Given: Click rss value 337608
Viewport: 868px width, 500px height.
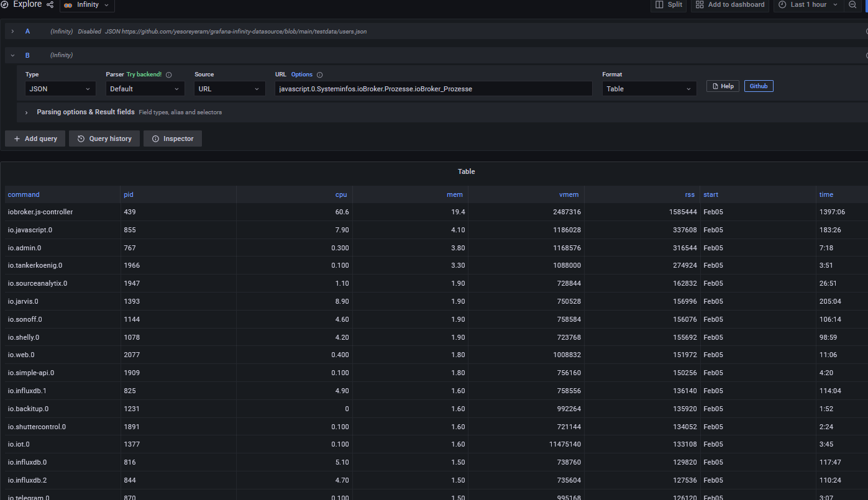Looking at the screenshot, I should coord(685,230).
